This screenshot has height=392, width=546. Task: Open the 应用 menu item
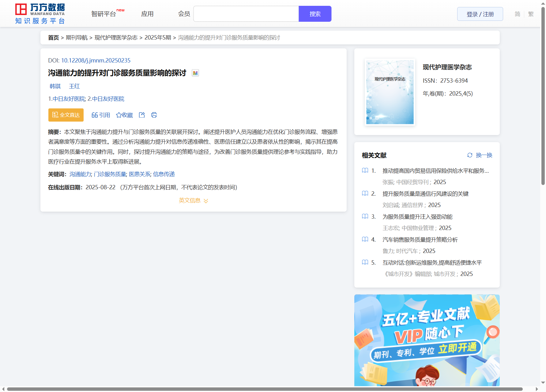[x=147, y=14]
